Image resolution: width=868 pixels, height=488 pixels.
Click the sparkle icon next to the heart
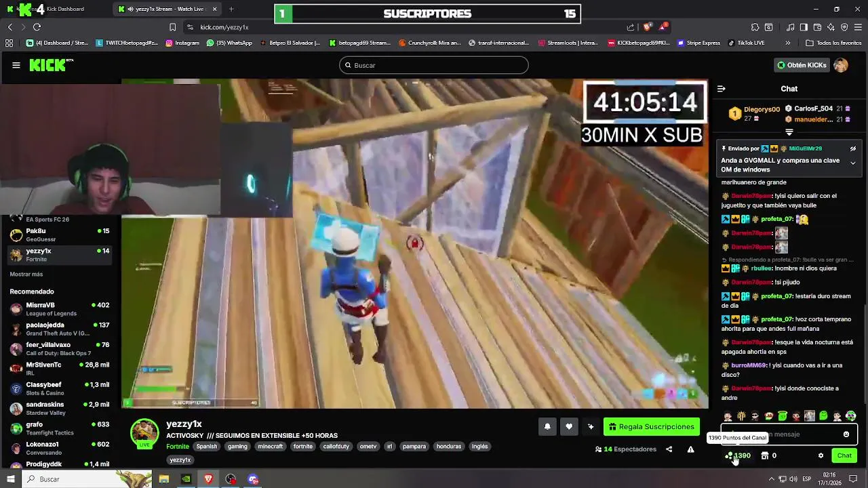(x=591, y=426)
